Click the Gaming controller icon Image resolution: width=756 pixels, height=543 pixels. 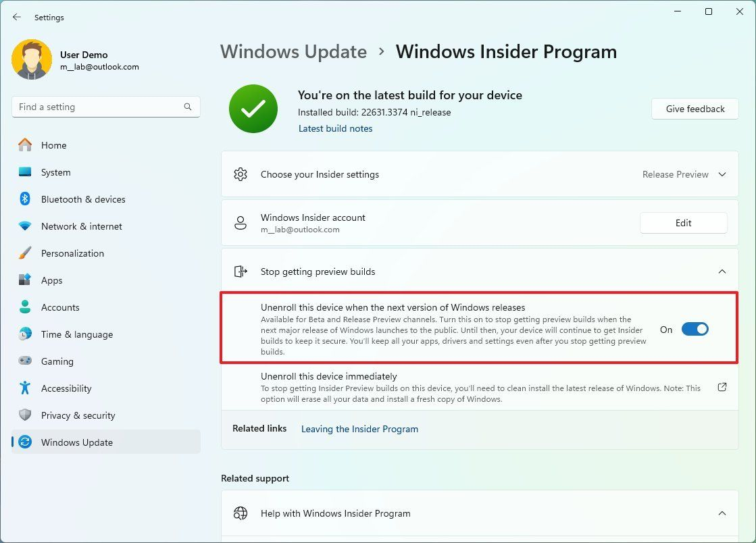24,361
